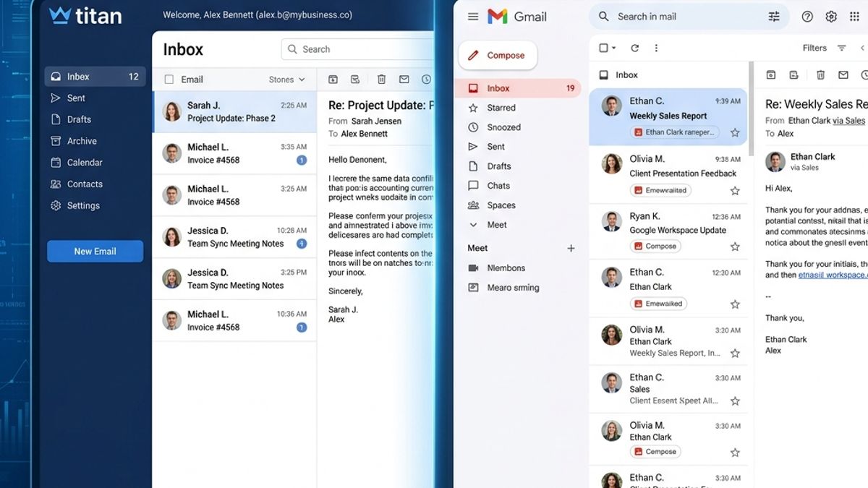Toggle the Gmail select-all checkbox
The width and height of the screenshot is (868, 488).
pos(603,48)
